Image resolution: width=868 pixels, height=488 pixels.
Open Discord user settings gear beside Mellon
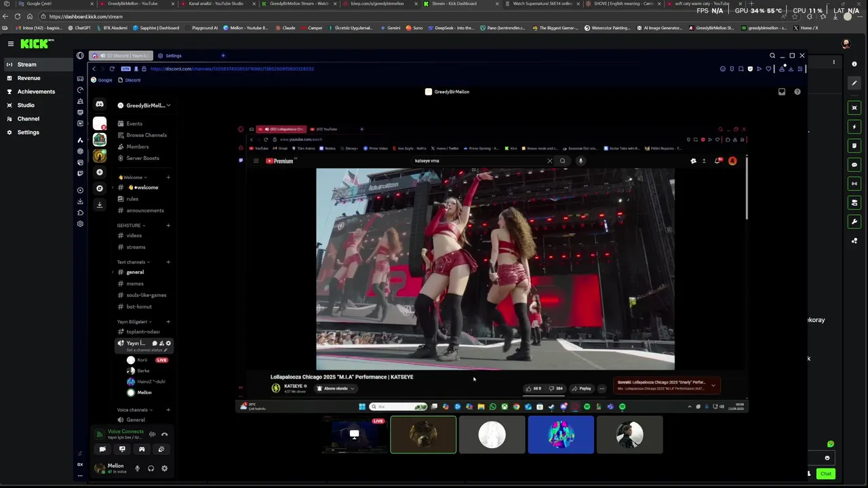tap(164, 468)
